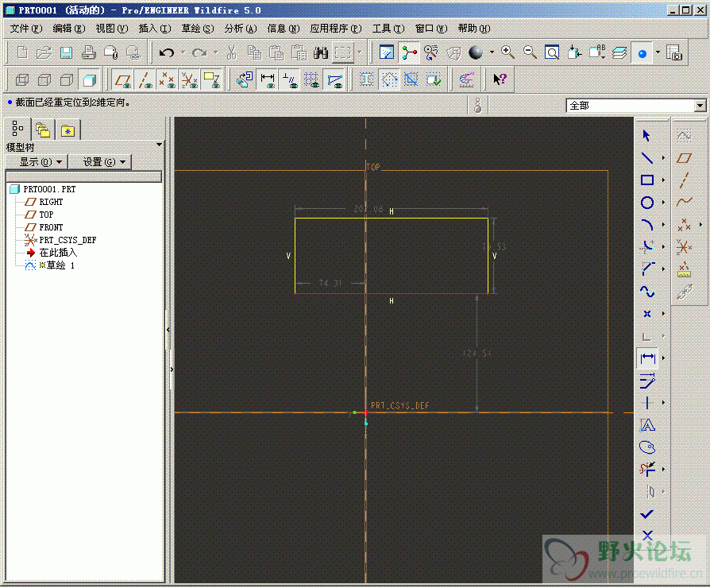Switch to Shaded display mode
Viewport: 710px width, 588px height.
tap(89, 80)
